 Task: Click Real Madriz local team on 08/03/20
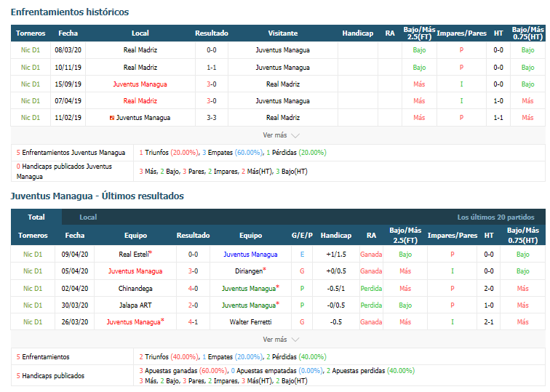tap(140, 50)
